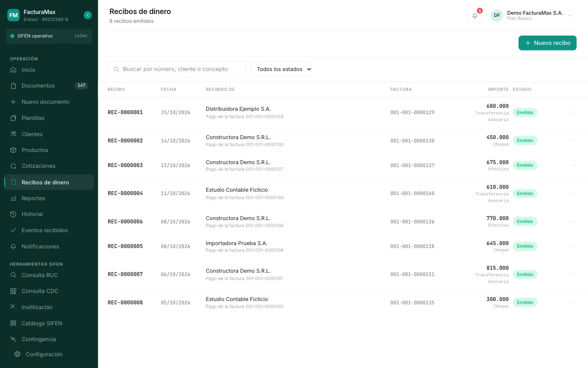Create a Nuevo recibo
Viewport: 588px width, 368px height.
pos(547,43)
